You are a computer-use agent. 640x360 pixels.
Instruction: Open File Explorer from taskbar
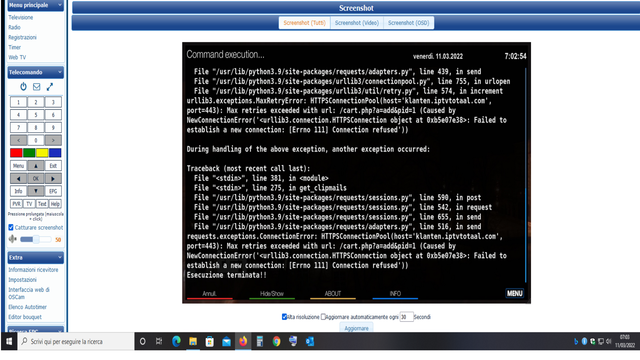(193, 342)
